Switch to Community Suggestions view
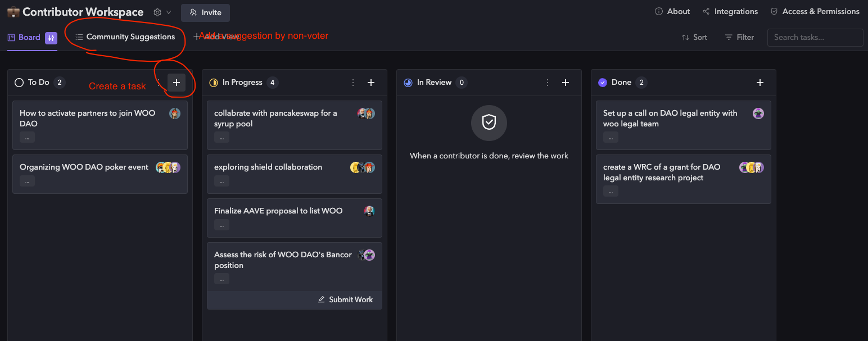This screenshot has width=868, height=341. tap(125, 37)
